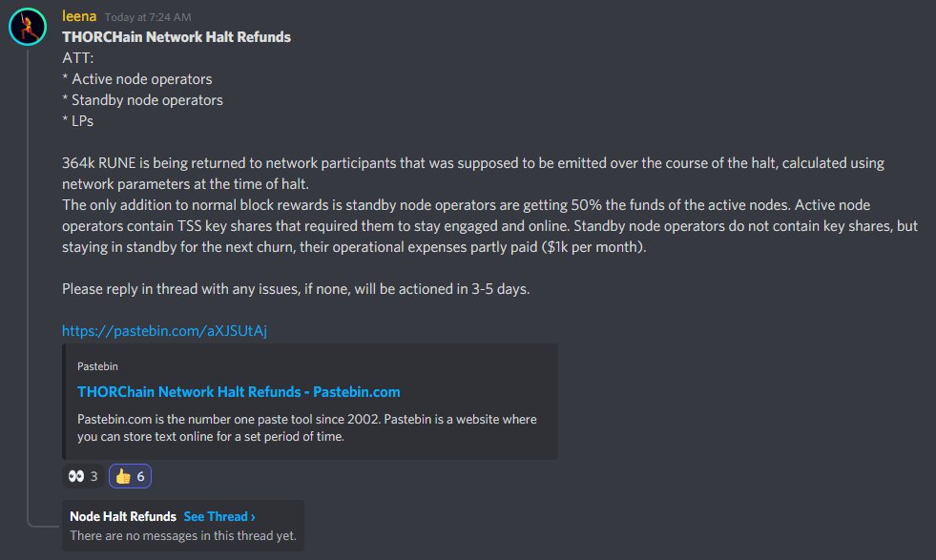The height and width of the screenshot is (560, 936).
Task: Open the THORChain Network Halt Refunds embed title
Action: (x=239, y=392)
